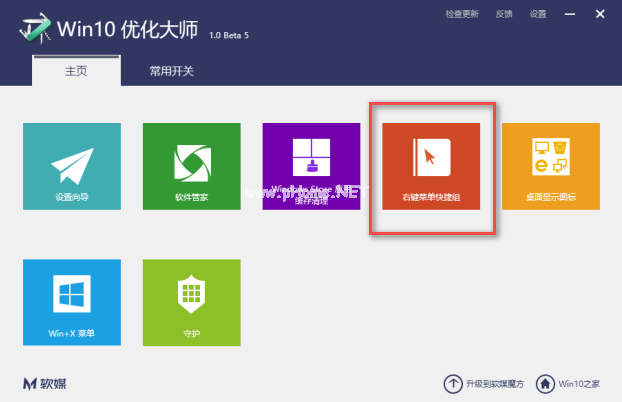Click the Win10之家 home icon
This screenshot has width=622, height=402.
pyautogui.click(x=545, y=384)
